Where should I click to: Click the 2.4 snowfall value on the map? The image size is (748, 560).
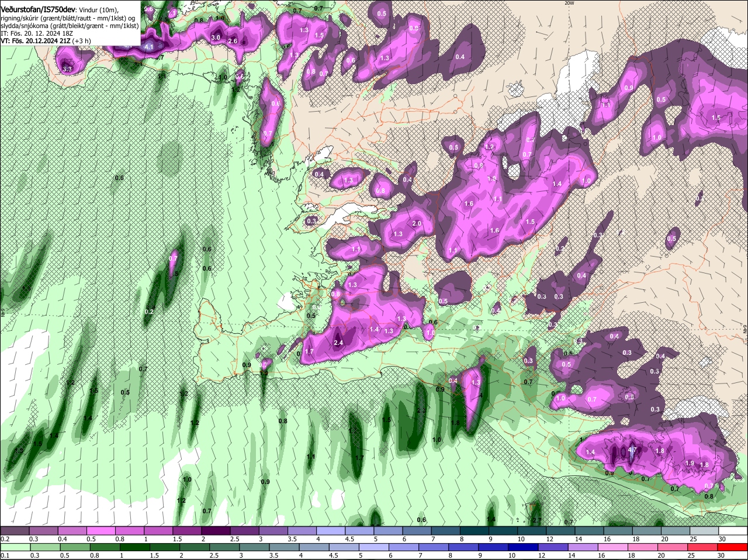[x=338, y=343]
